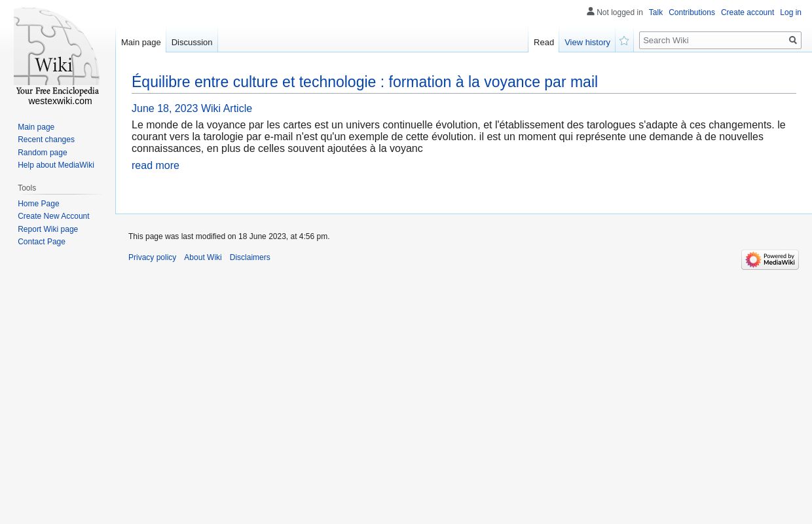Screen dimensions: 812x524
Task: Open Help about MediaWiki
Action: [x=56, y=165]
